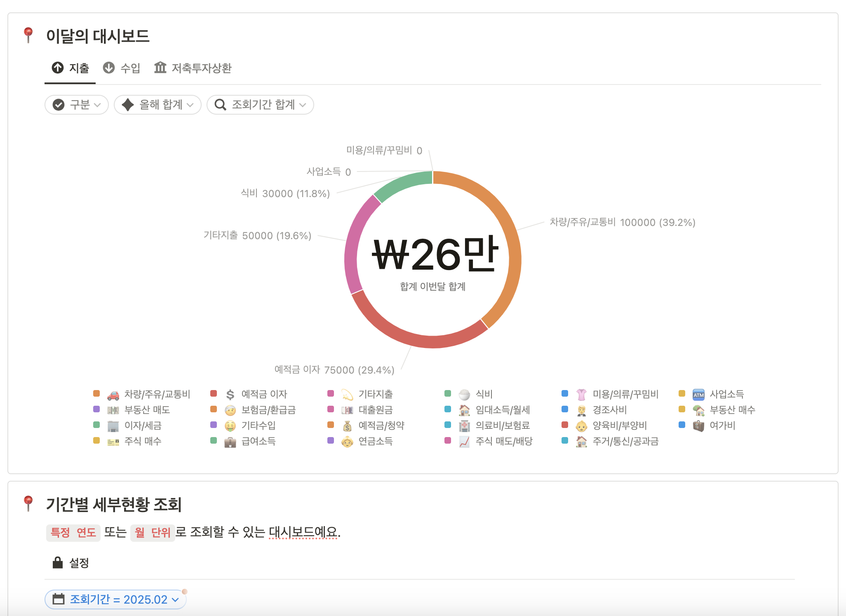
Task: Open the 조회기간 = 2025.02 filter
Action: coord(115,599)
